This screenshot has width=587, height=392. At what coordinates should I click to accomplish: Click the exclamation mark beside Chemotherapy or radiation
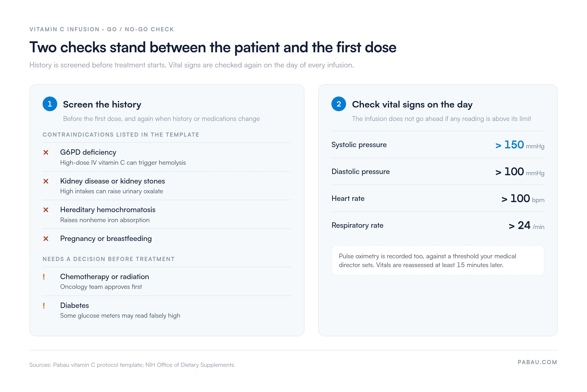[x=44, y=277]
